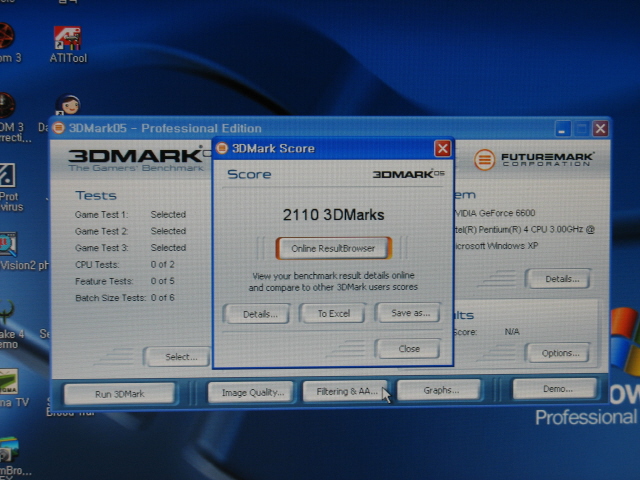Image resolution: width=640 pixels, height=480 pixels.
Task: Open the Vision2 desktop icon
Action: click(x=8, y=244)
